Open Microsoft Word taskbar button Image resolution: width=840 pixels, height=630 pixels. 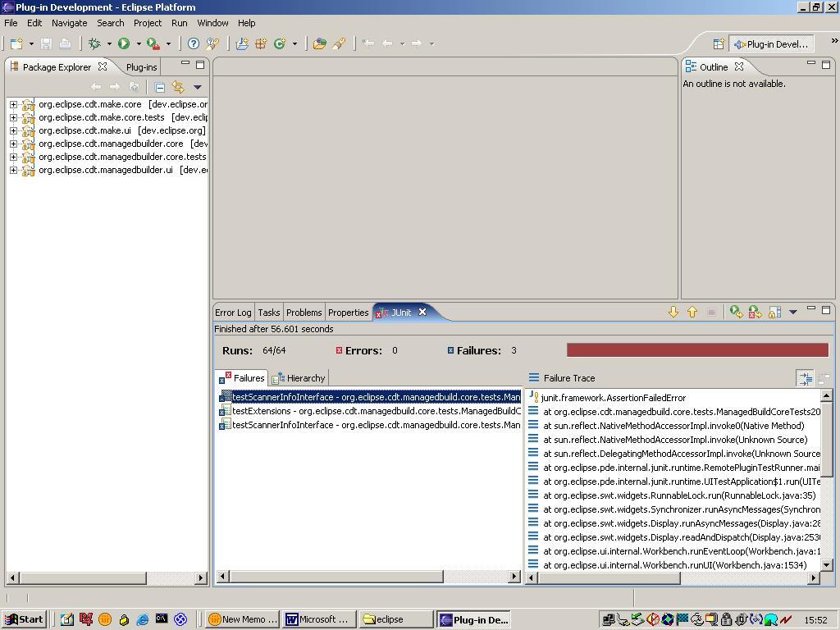point(318,619)
